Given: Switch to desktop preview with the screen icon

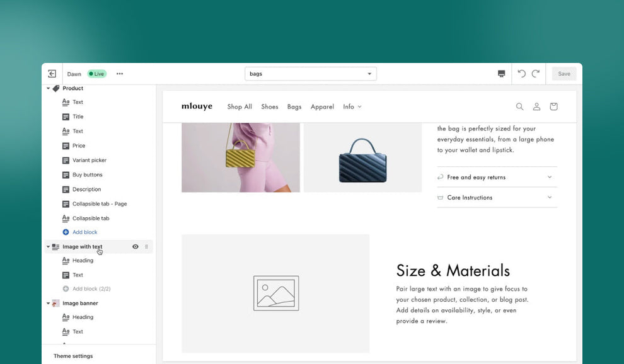Looking at the screenshot, I should tap(500, 74).
